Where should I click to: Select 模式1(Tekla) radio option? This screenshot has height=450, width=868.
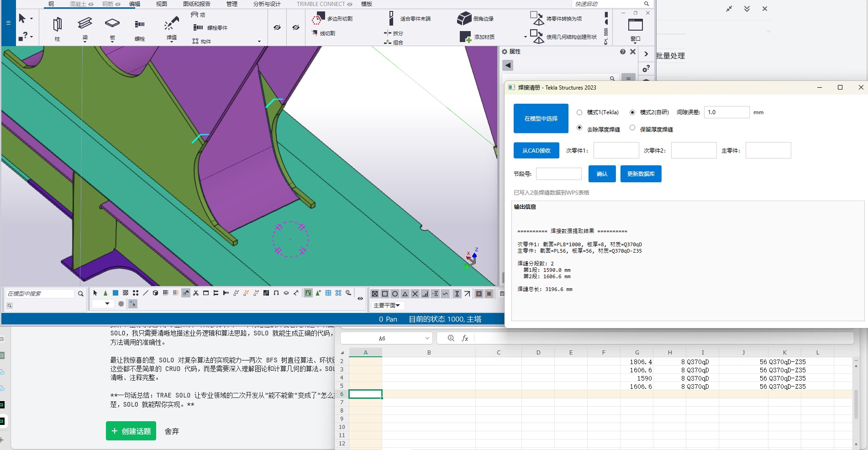click(x=579, y=112)
